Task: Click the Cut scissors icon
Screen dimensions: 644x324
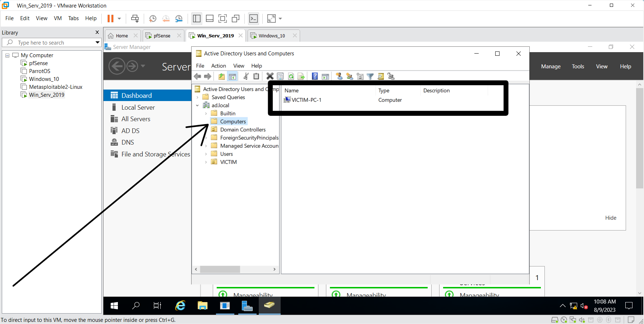Action: [x=246, y=76]
